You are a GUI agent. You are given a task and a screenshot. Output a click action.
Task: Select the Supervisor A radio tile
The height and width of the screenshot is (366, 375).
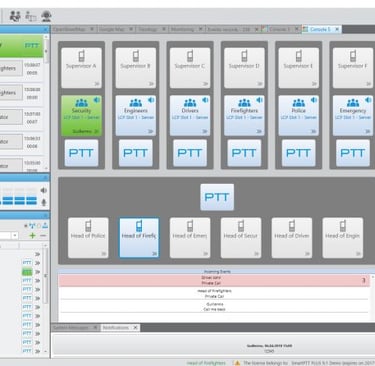(x=81, y=68)
